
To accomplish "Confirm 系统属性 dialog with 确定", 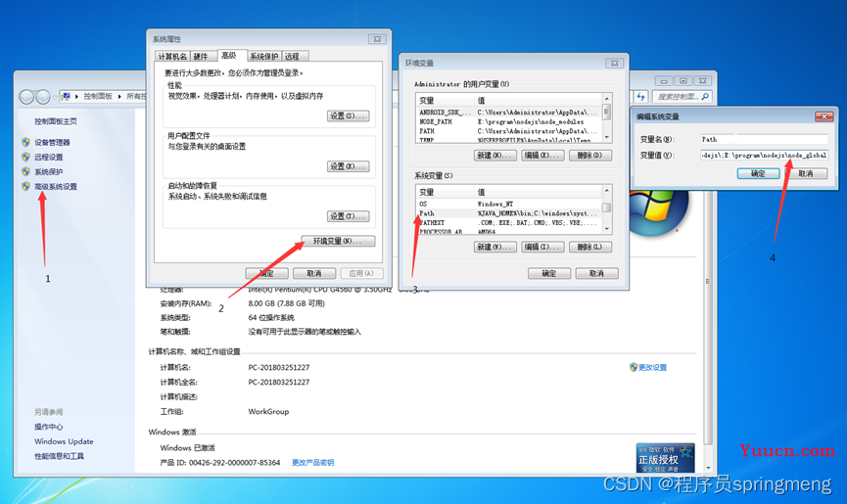I will [x=266, y=274].
